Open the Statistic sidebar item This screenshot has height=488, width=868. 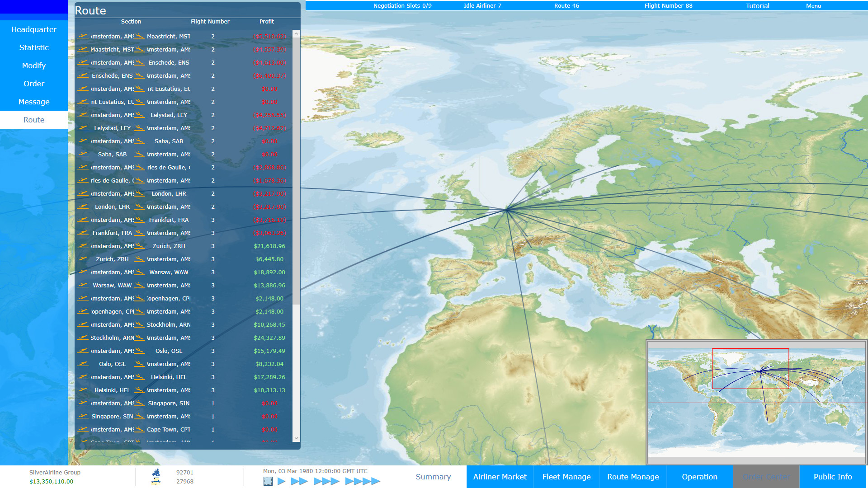tap(34, 47)
